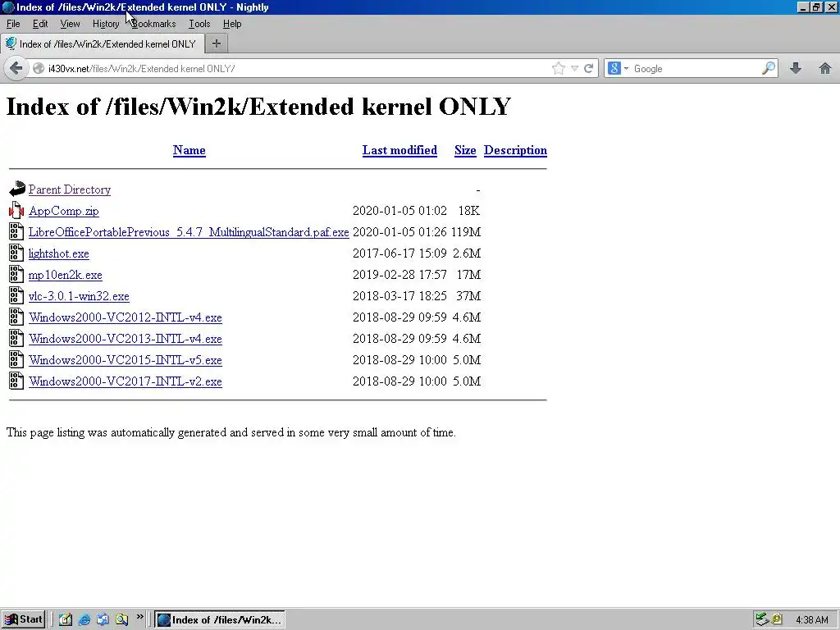Click the 37M size value

[468, 296]
